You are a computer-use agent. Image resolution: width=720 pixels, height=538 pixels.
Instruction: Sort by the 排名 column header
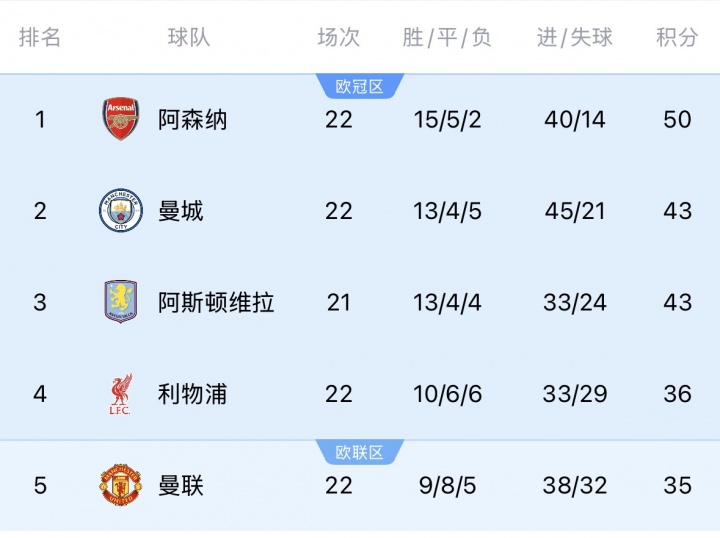[40, 37]
